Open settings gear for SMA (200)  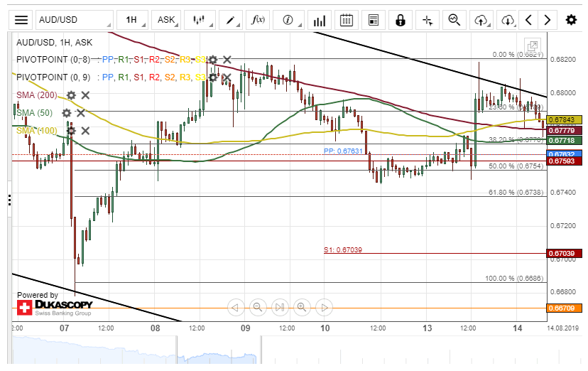coord(71,95)
